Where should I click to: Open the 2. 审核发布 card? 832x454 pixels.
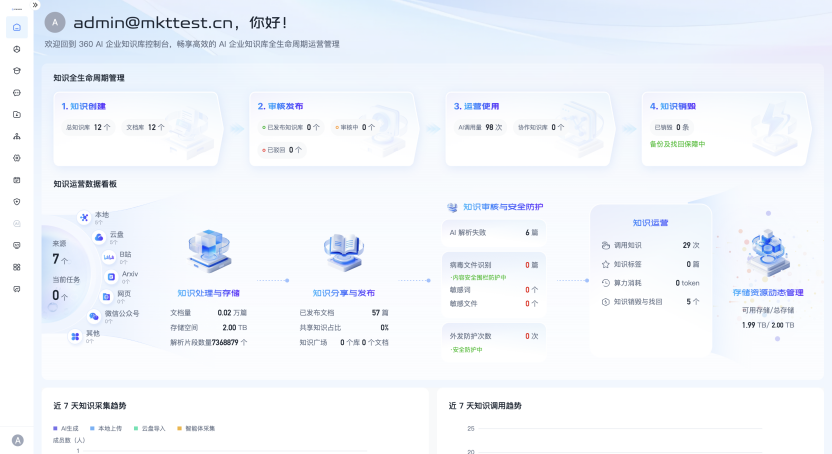pos(332,129)
